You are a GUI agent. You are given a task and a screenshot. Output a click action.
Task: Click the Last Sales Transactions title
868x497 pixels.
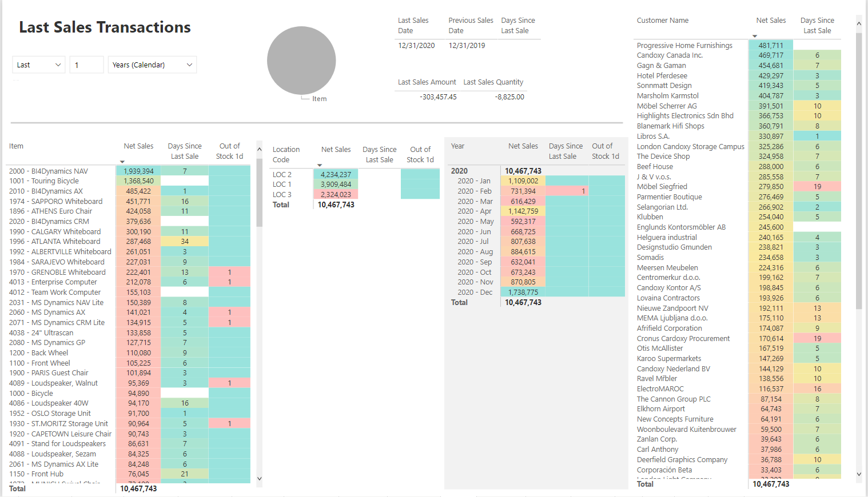(105, 27)
